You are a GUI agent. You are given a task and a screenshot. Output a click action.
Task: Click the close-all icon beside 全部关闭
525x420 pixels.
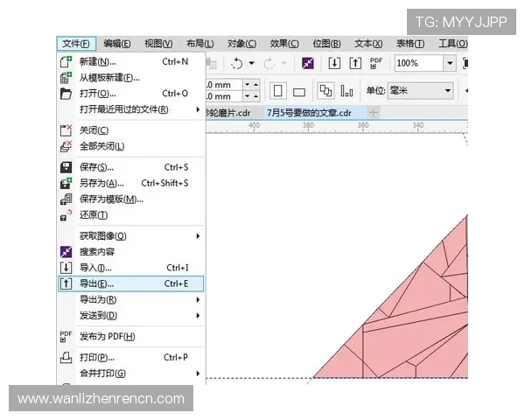coord(66,146)
